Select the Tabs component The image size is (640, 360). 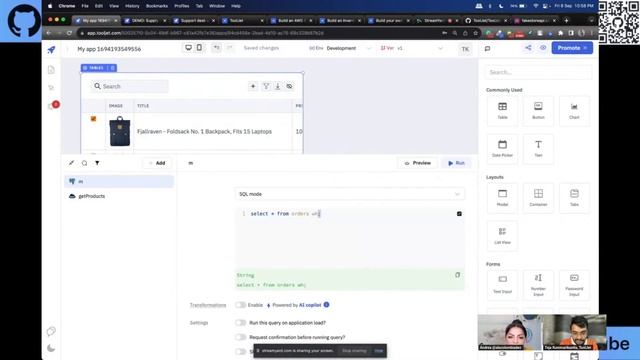(x=574, y=198)
